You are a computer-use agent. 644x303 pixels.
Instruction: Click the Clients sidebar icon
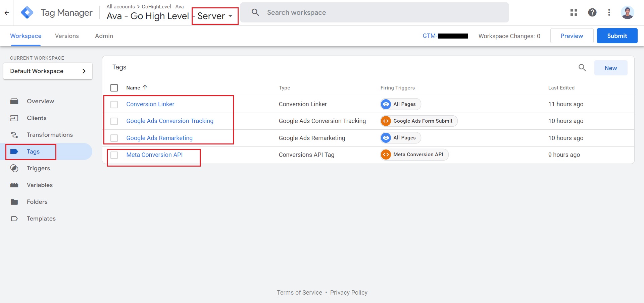[x=14, y=118]
